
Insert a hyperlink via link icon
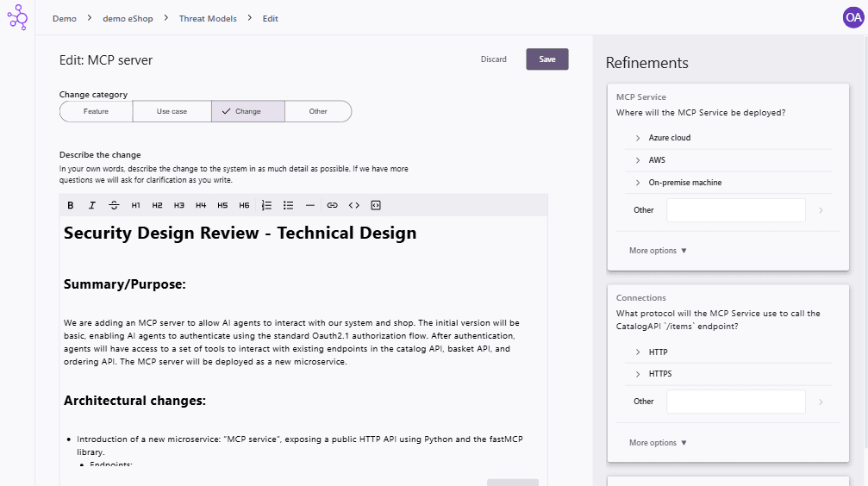click(x=332, y=205)
